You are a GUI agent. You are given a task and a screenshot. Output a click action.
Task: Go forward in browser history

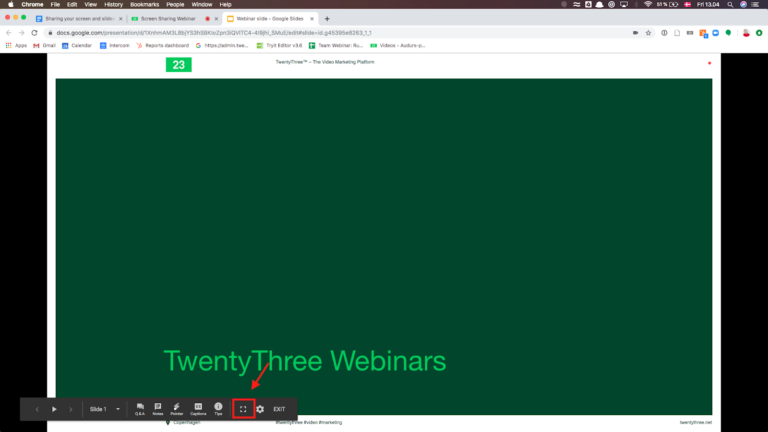pyautogui.click(x=22, y=33)
